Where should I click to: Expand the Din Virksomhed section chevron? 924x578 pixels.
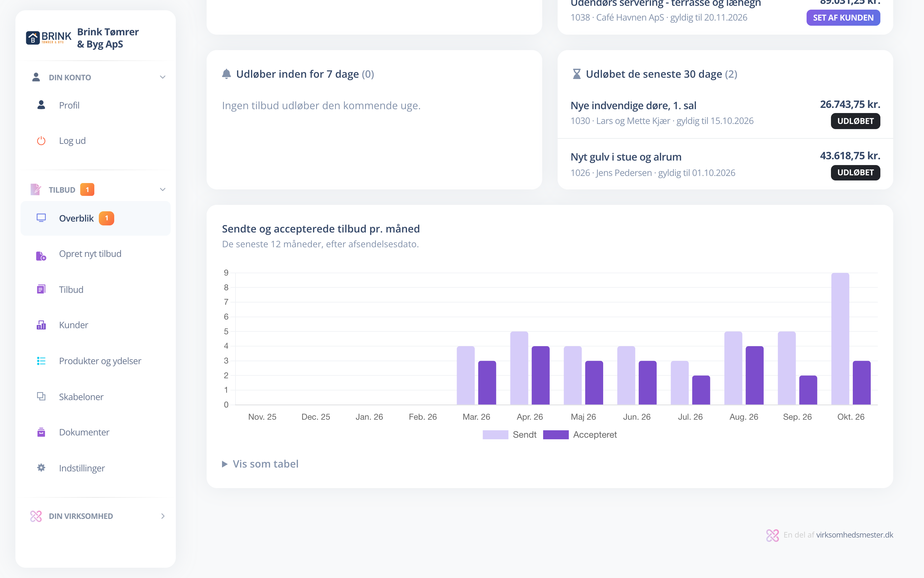[163, 516]
